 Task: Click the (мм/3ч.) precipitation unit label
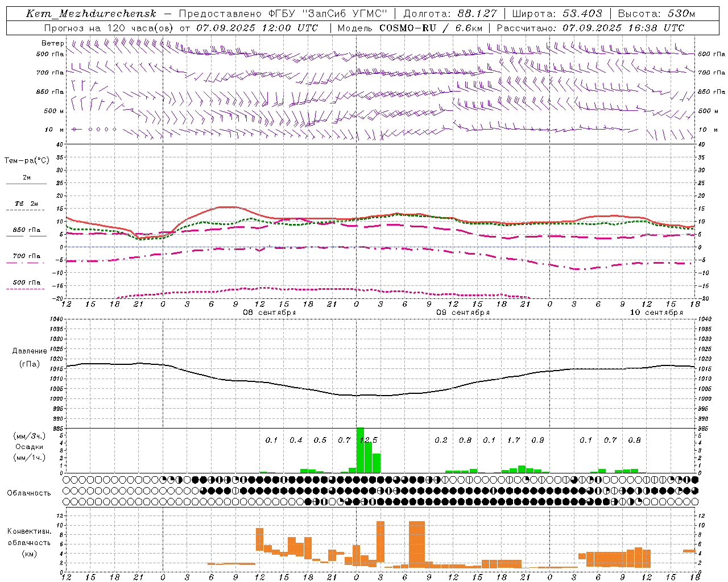[30, 436]
